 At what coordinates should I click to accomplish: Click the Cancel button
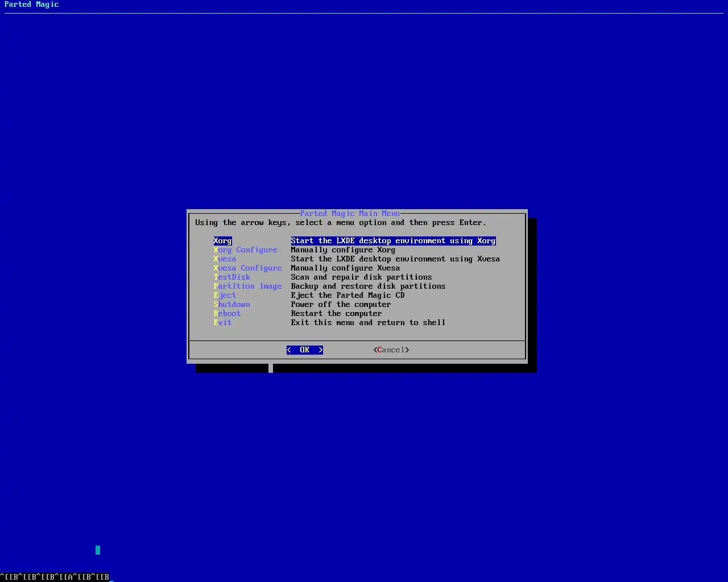[x=391, y=350]
